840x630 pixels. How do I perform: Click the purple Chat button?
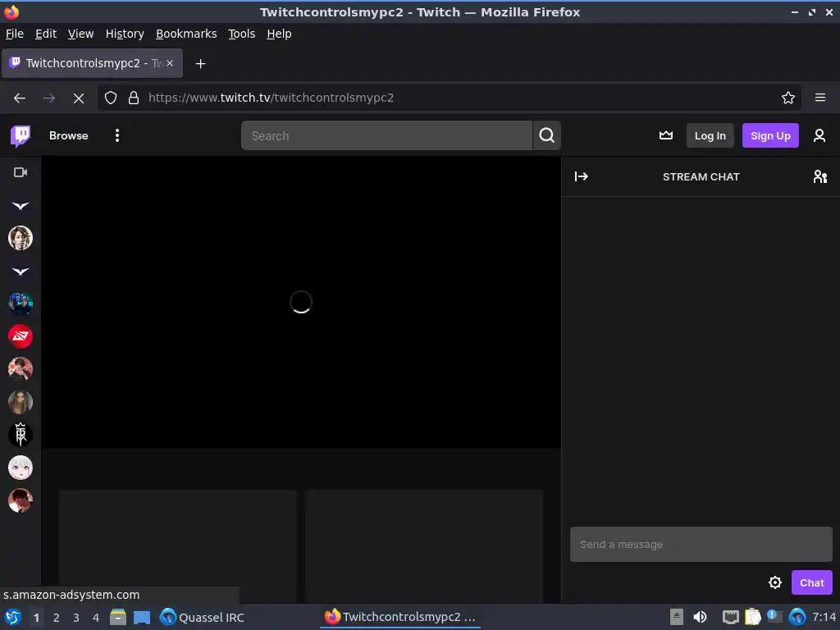coord(811,582)
